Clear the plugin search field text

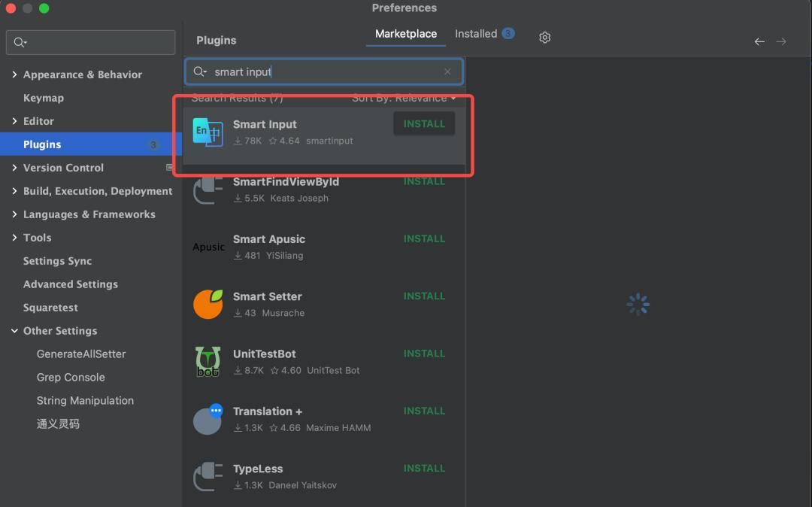pos(447,71)
